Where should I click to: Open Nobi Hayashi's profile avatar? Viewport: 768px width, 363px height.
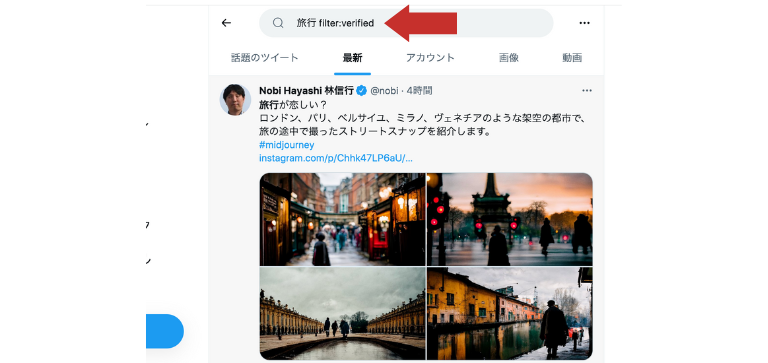pos(235,99)
